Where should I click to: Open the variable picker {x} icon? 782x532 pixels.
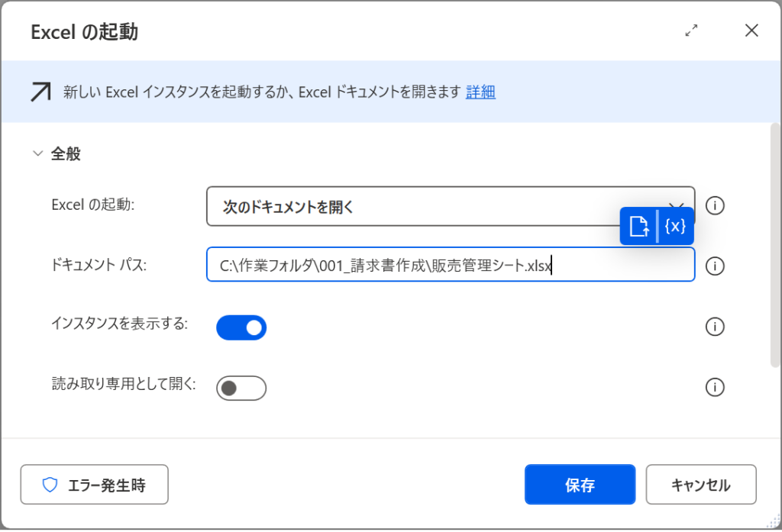[675, 227]
